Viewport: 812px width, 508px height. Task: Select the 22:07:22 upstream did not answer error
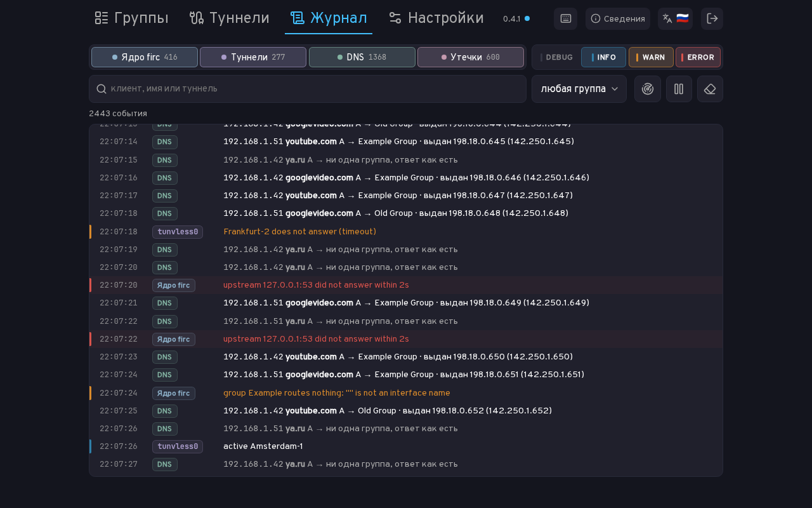tap(406, 339)
